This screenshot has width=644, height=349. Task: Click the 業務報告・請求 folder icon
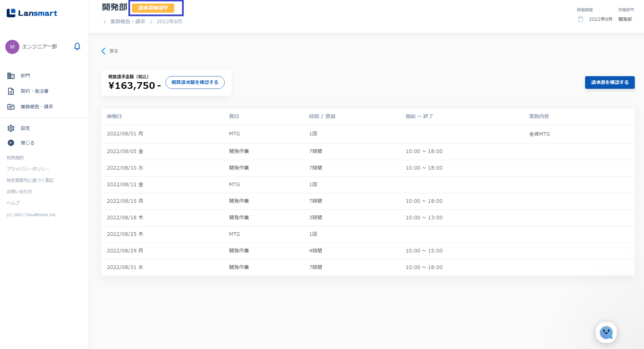(x=11, y=107)
